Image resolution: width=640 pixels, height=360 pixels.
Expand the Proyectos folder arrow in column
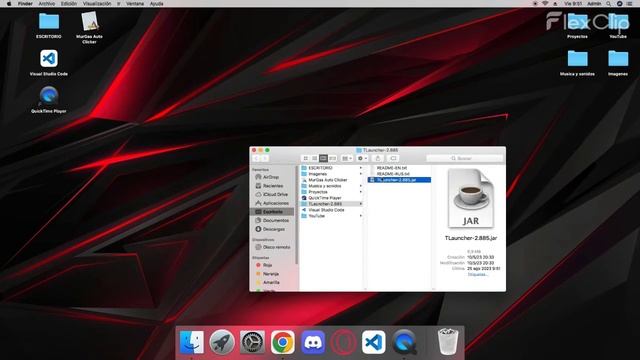pyautogui.click(x=360, y=192)
